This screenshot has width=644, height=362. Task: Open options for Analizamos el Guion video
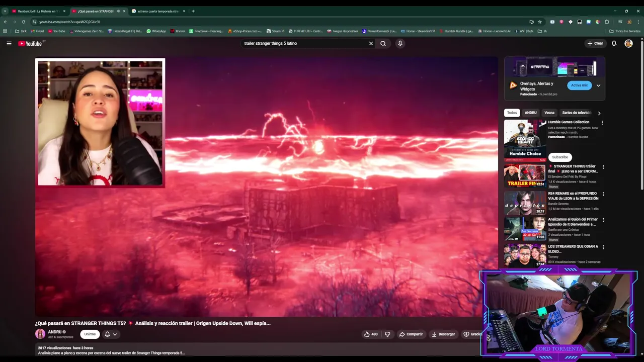point(603,220)
